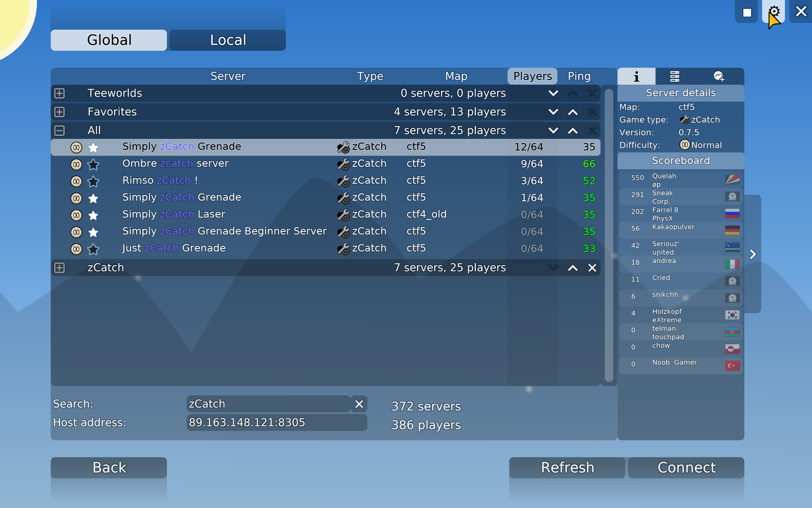Move the Teeworlds filter down
The width and height of the screenshot is (812, 508).
tap(553, 93)
